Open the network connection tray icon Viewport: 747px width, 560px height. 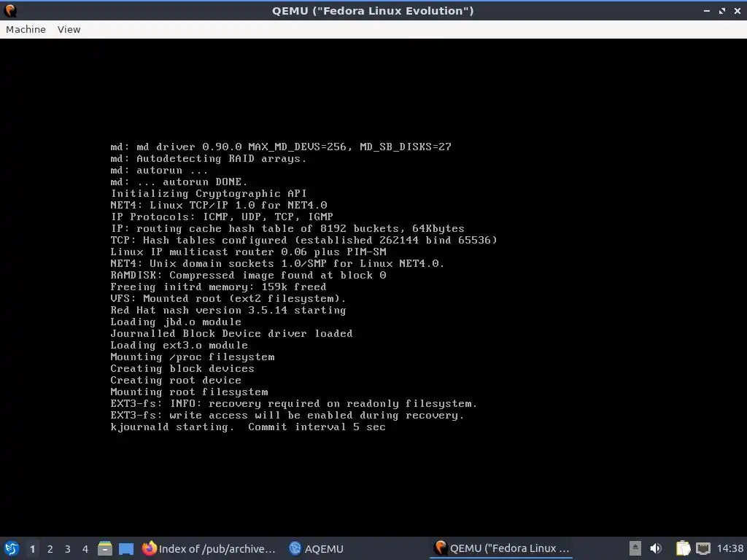(703, 548)
